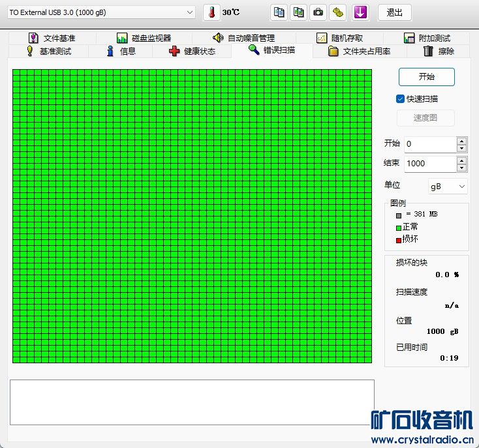
Task: Click the 结束 end position input field
Action: 430,164
